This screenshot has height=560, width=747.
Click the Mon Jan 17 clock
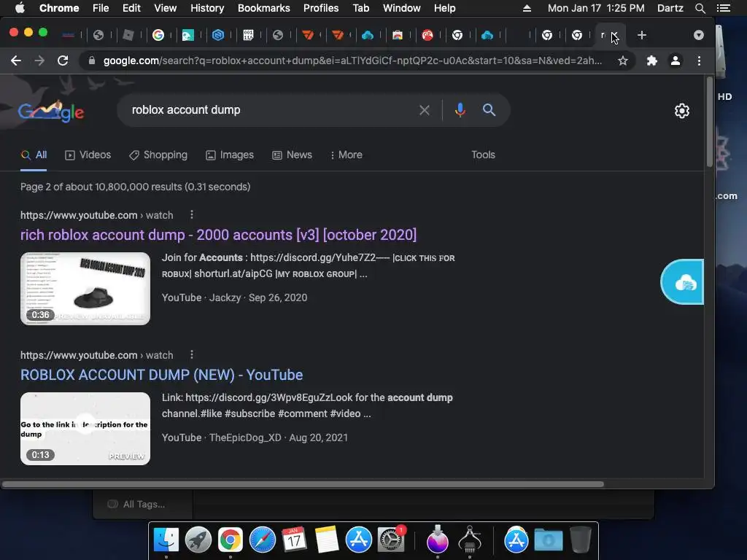coord(596,8)
